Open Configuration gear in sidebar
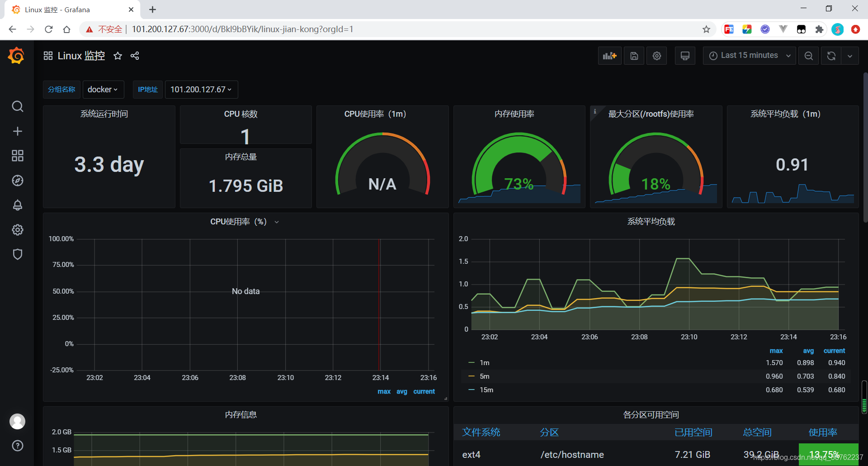The image size is (868, 466). (x=17, y=230)
